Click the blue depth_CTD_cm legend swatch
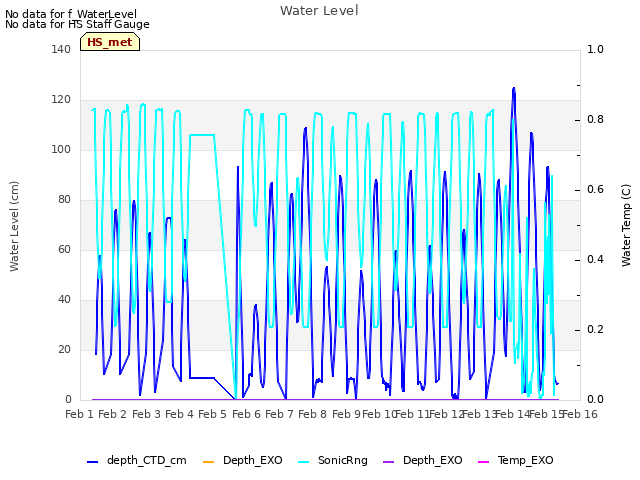This screenshot has width=640, height=480. 93,462
